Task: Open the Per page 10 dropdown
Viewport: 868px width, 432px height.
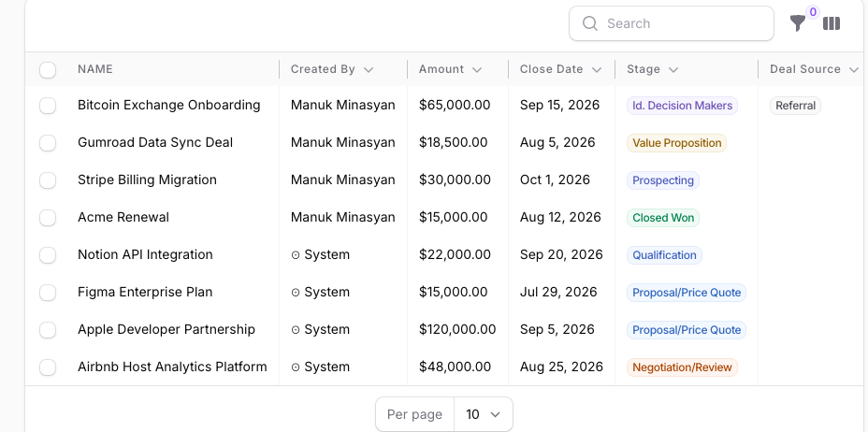Action: (484, 414)
